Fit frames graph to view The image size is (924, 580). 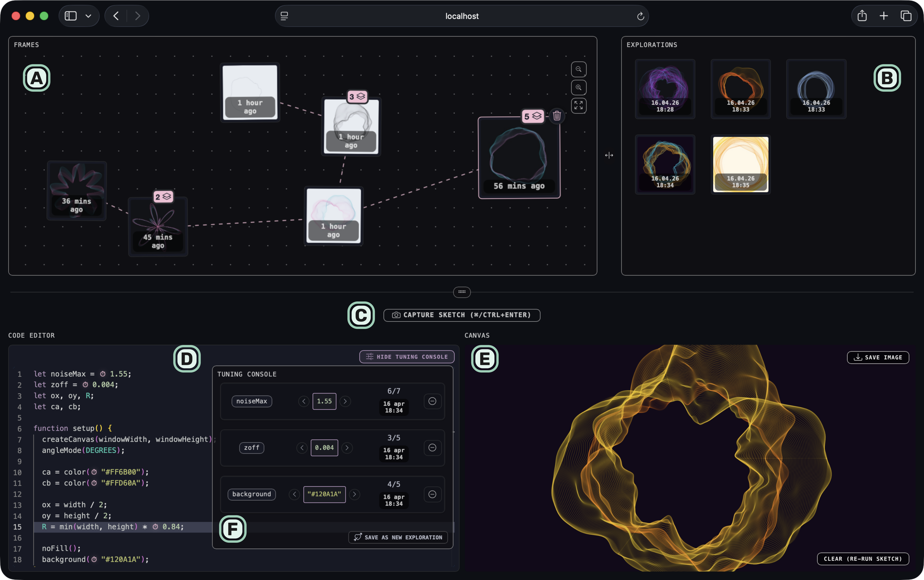click(578, 105)
